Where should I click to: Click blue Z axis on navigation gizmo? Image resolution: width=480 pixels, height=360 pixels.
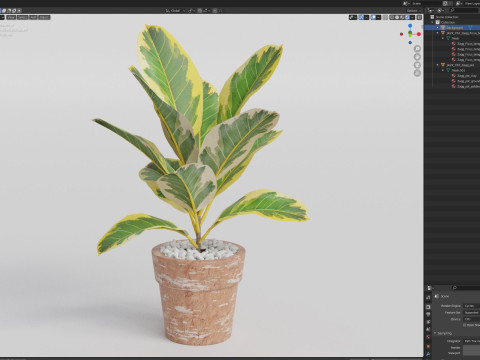[x=410, y=26]
